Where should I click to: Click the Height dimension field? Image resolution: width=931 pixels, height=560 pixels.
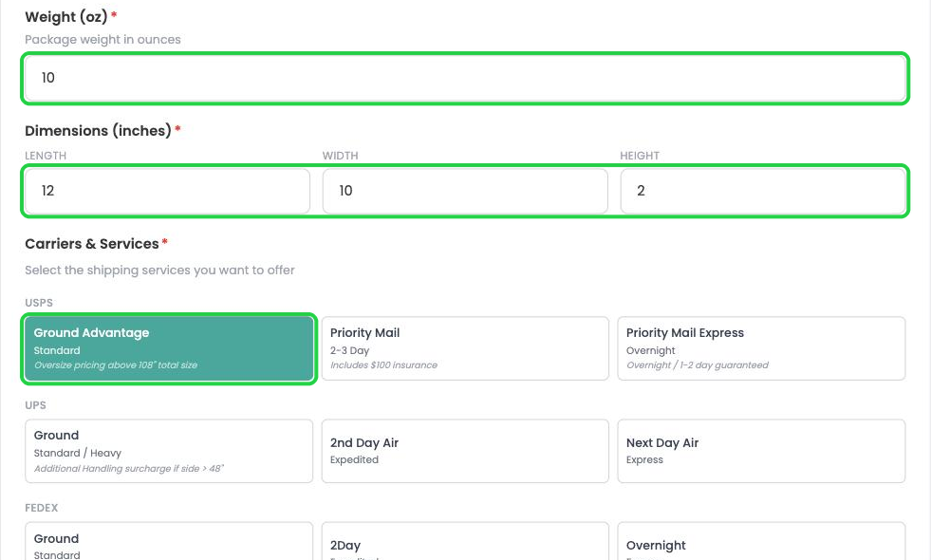[x=763, y=191]
